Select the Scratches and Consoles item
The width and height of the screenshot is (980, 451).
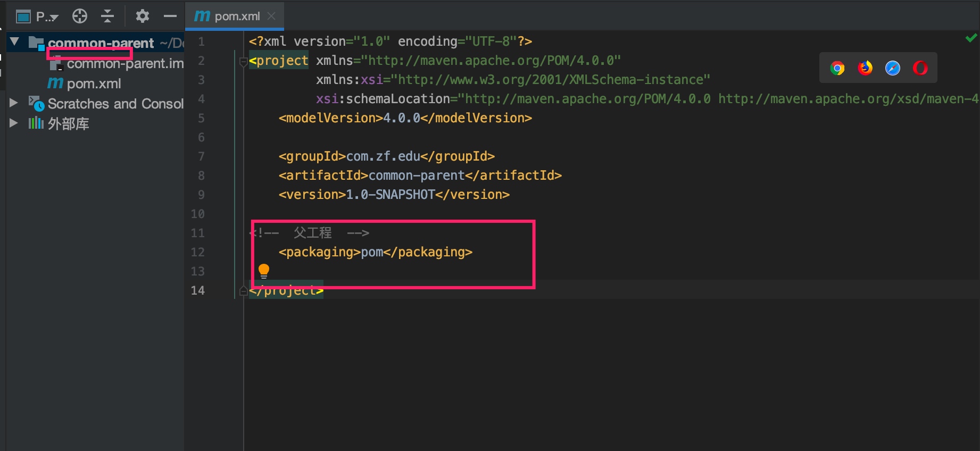pos(115,104)
